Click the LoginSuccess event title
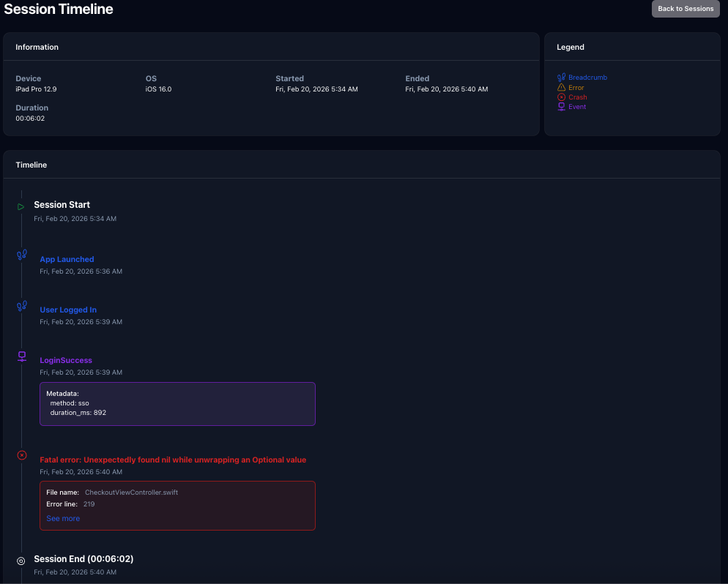This screenshot has width=728, height=584. 66,360
